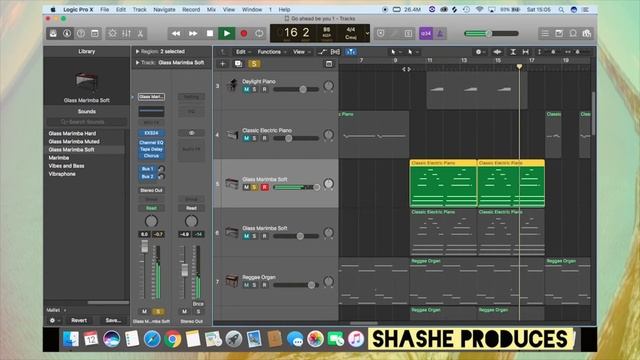Screen dimensions: 640x360
Task: Click the Rewind transport button
Action: click(x=176, y=33)
